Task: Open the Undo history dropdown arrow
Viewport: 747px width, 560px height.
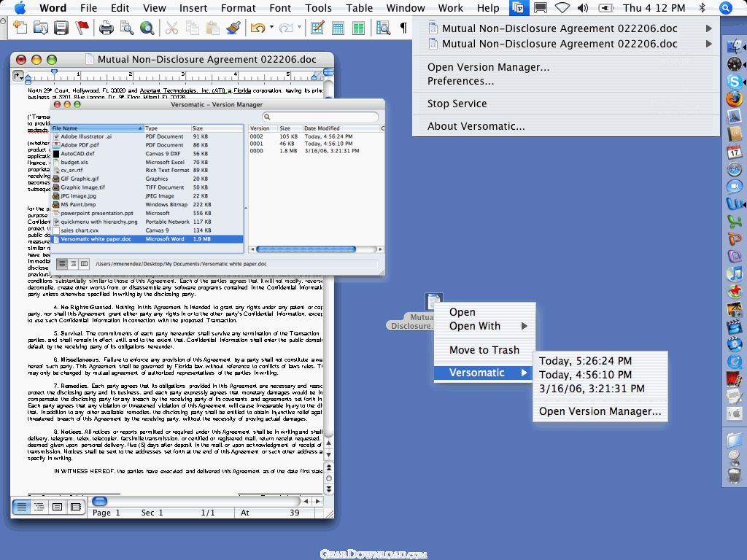Action: (271, 28)
